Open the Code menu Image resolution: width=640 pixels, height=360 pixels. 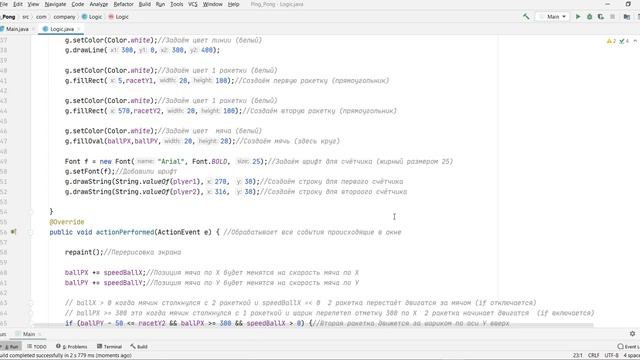coord(78,4)
